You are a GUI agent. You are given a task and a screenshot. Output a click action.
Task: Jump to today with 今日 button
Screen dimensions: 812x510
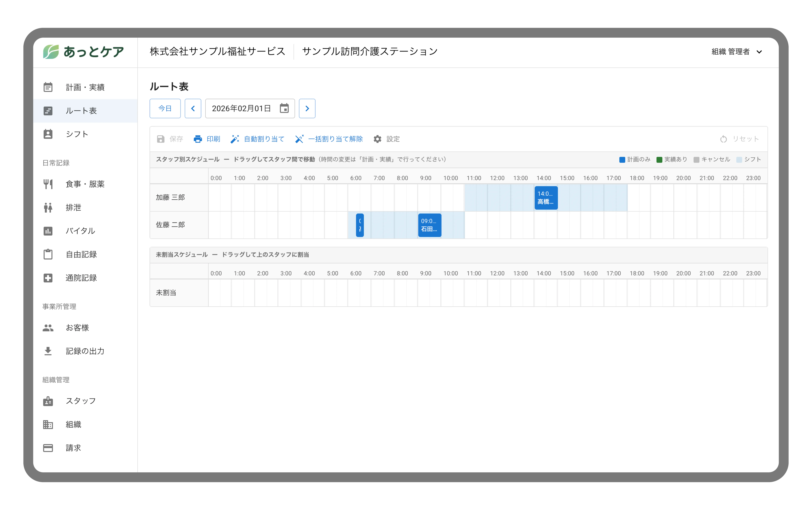coord(165,109)
